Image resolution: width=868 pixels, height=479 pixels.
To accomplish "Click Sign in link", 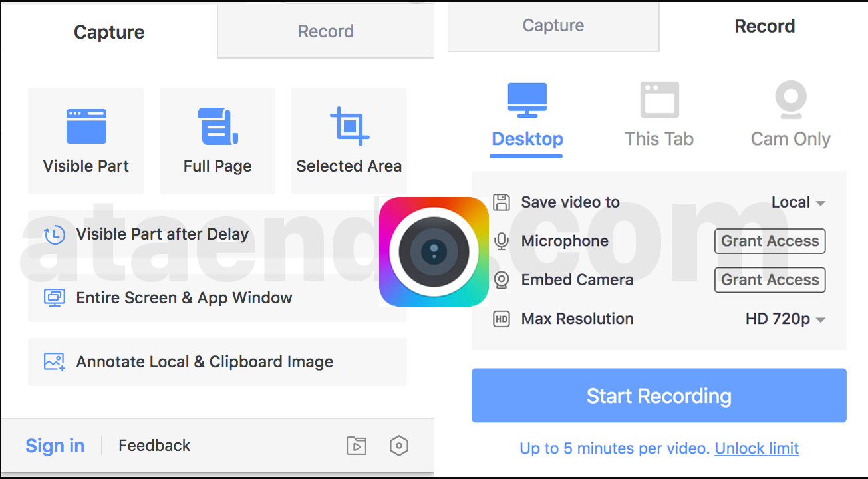I will click(55, 446).
